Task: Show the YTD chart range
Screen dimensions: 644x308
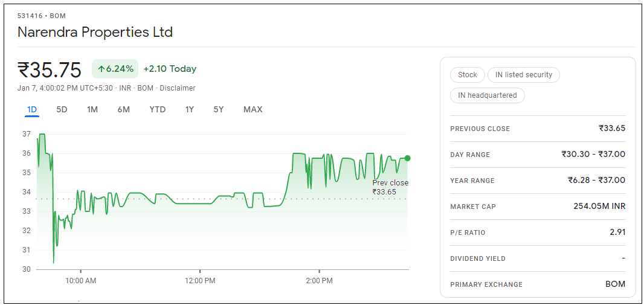Action: pos(157,110)
